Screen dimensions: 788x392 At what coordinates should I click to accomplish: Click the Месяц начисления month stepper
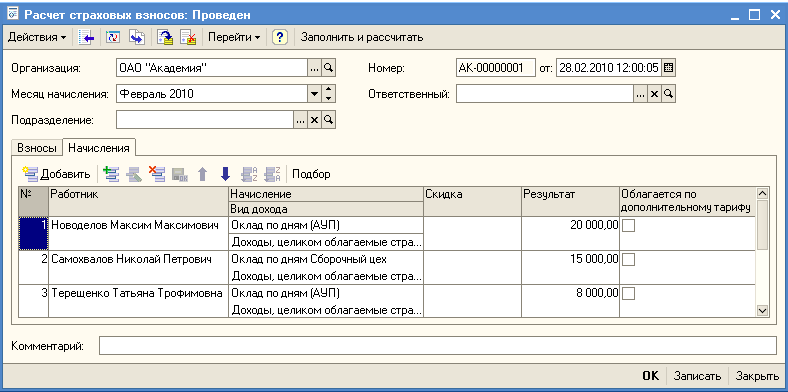[x=328, y=93]
